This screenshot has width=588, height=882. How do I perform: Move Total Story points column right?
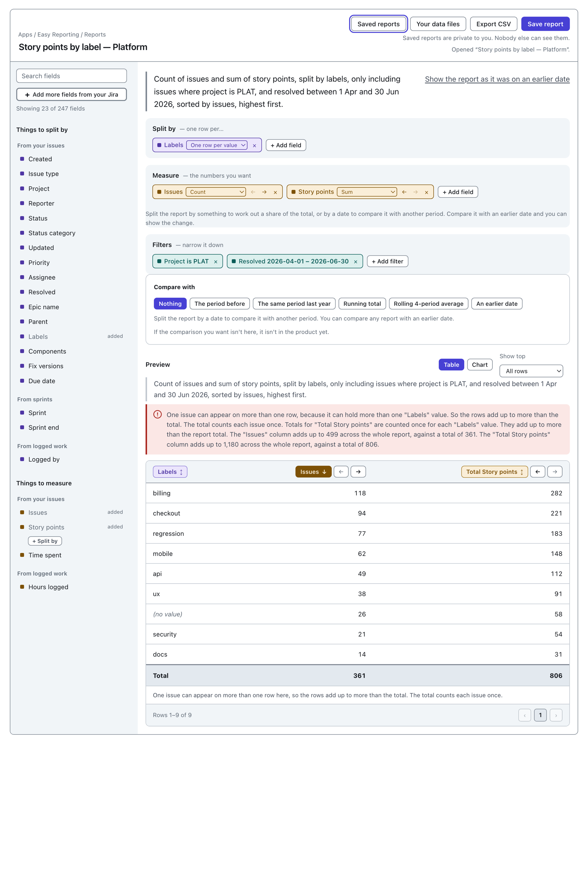555,472
